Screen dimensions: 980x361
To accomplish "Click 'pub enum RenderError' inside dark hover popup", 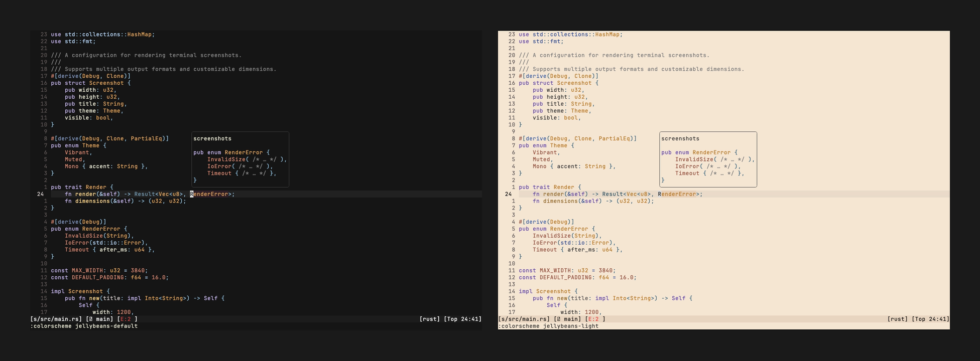I will click(x=228, y=152).
